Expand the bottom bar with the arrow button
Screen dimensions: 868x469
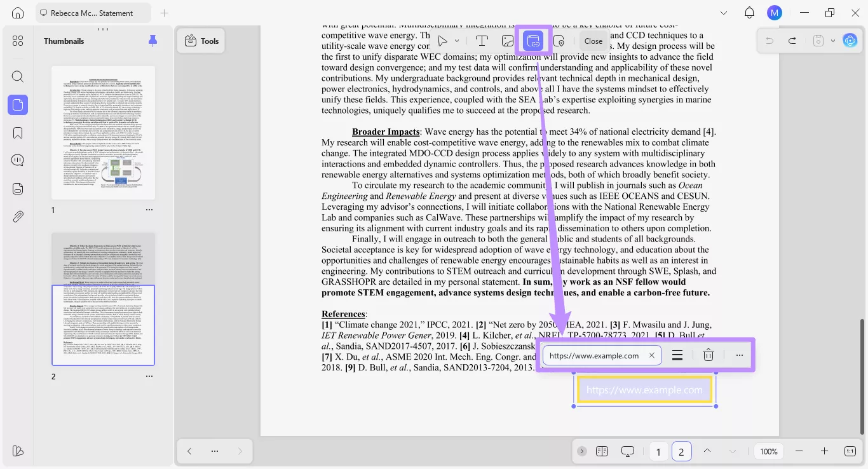coord(581,451)
